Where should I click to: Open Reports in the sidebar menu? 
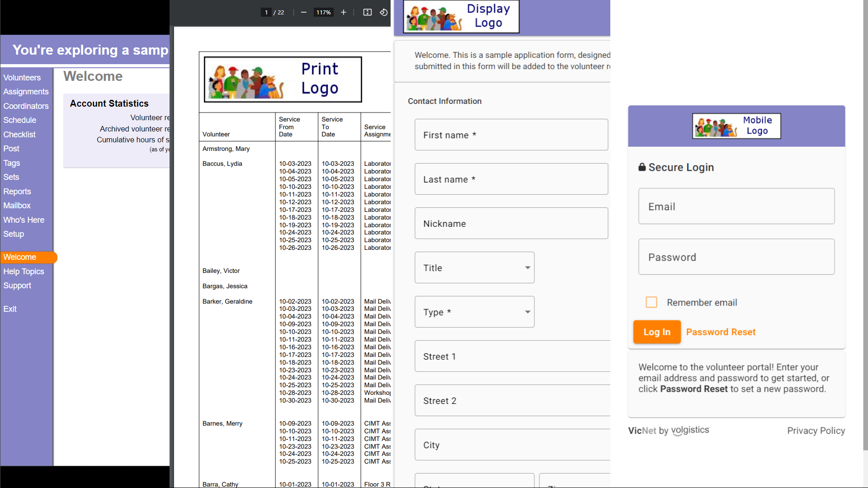point(17,191)
